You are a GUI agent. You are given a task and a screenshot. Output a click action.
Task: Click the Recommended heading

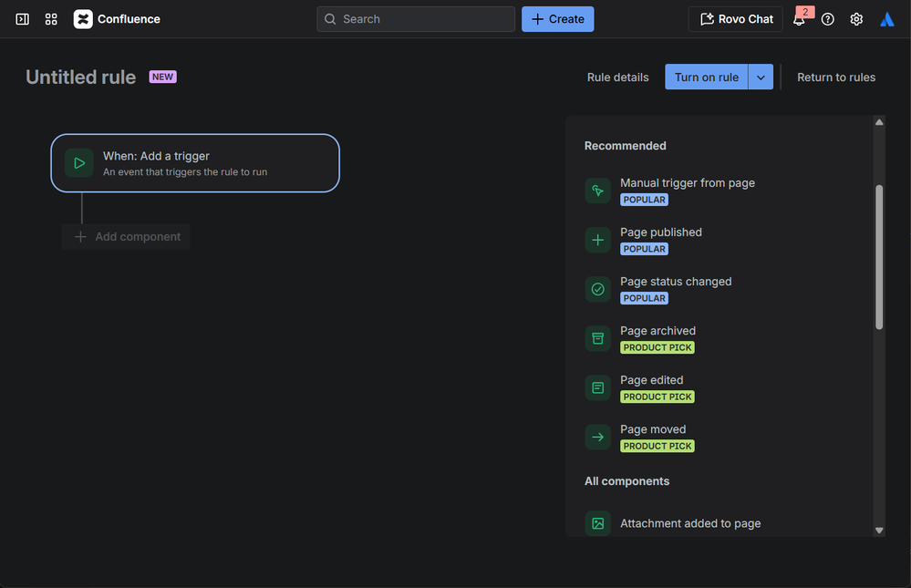tap(626, 146)
